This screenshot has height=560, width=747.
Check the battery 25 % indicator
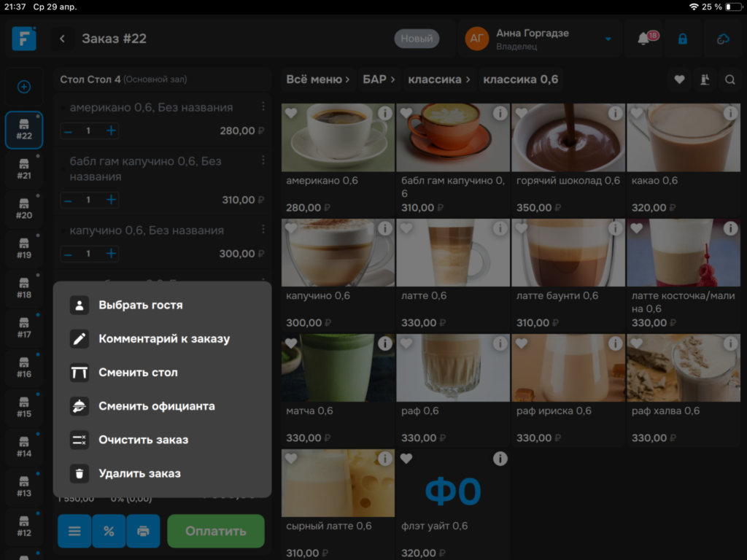[721, 7]
